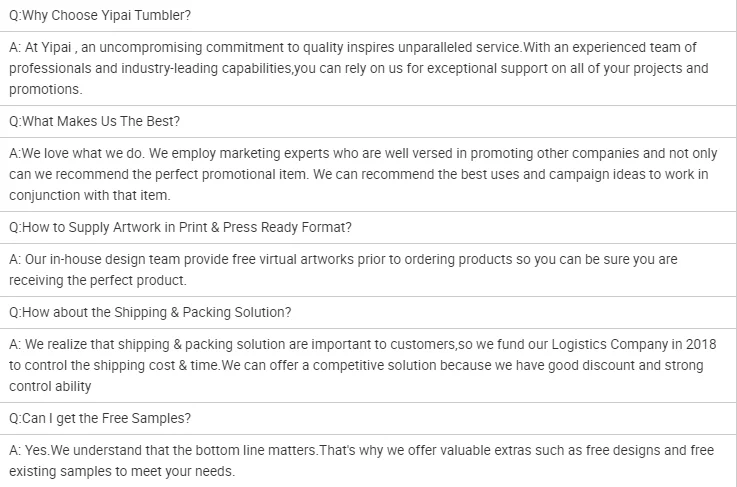Click the text 'control ability'
Viewport: 737px width, 487px height.
pyautogui.click(x=50, y=386)
